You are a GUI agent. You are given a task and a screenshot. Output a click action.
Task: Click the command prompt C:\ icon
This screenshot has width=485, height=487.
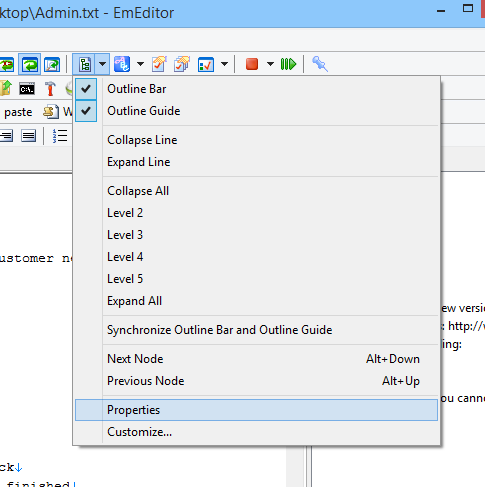point(27,89)
